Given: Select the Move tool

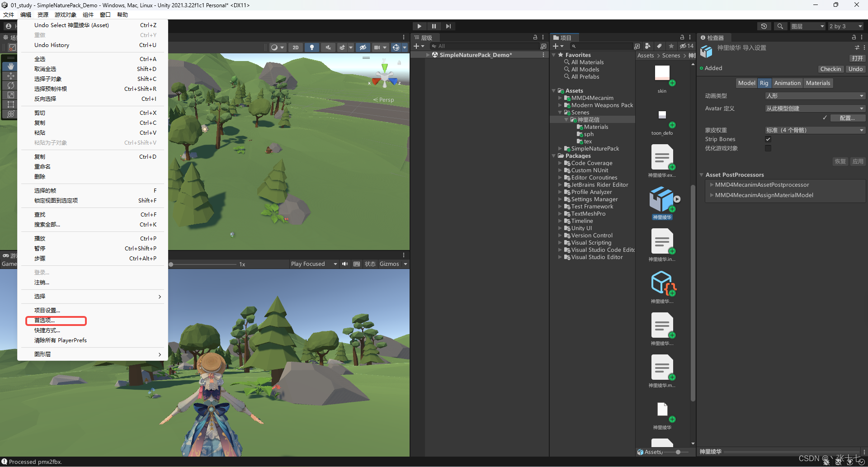Looking at the screenshot, I should (x=11, y=76).
